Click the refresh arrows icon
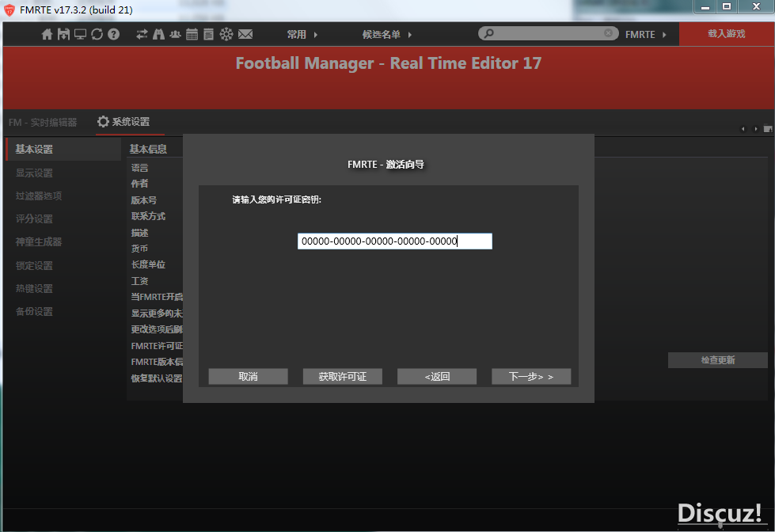 point(97,34)
